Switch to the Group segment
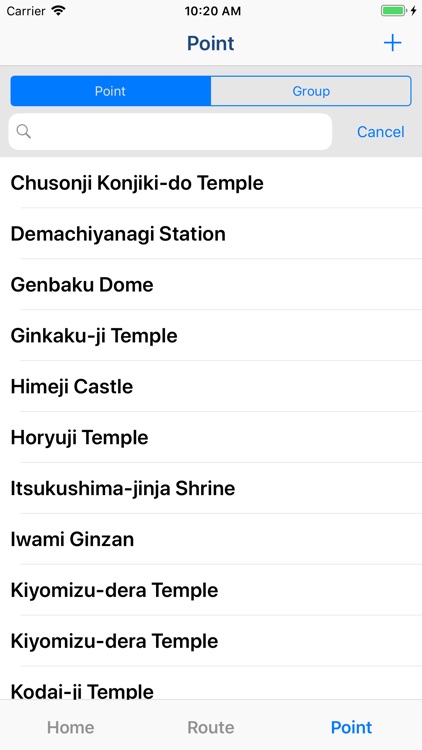The image size is (422, 750). [x=311, y=91]
